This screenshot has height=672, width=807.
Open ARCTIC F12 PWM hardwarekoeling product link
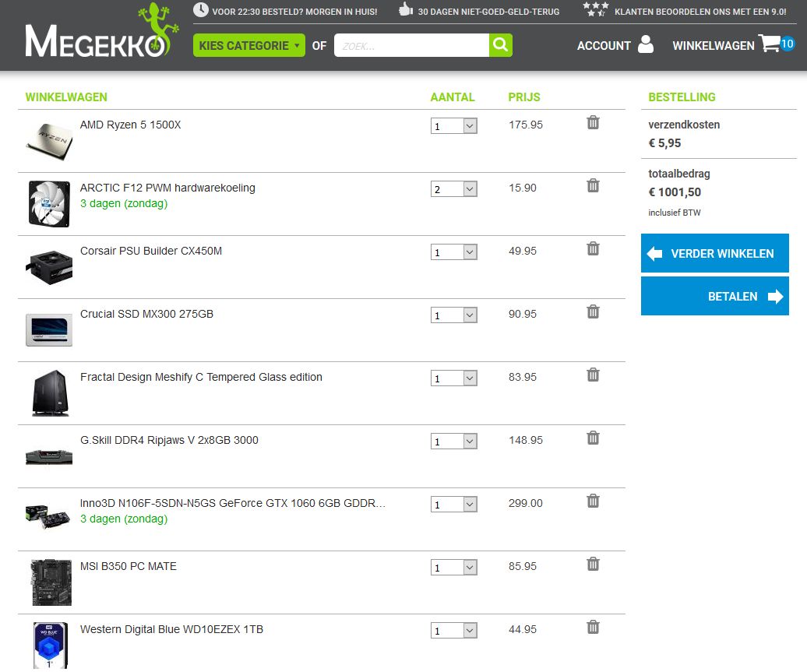[167, 188]
